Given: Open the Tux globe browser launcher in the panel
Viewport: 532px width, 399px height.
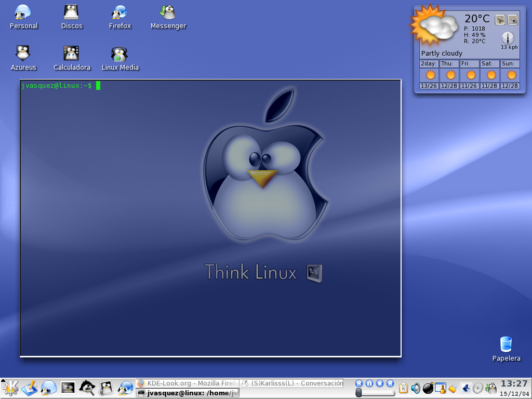Looking at the screenshot, I should pyautogui.click(x=126, y=388).
